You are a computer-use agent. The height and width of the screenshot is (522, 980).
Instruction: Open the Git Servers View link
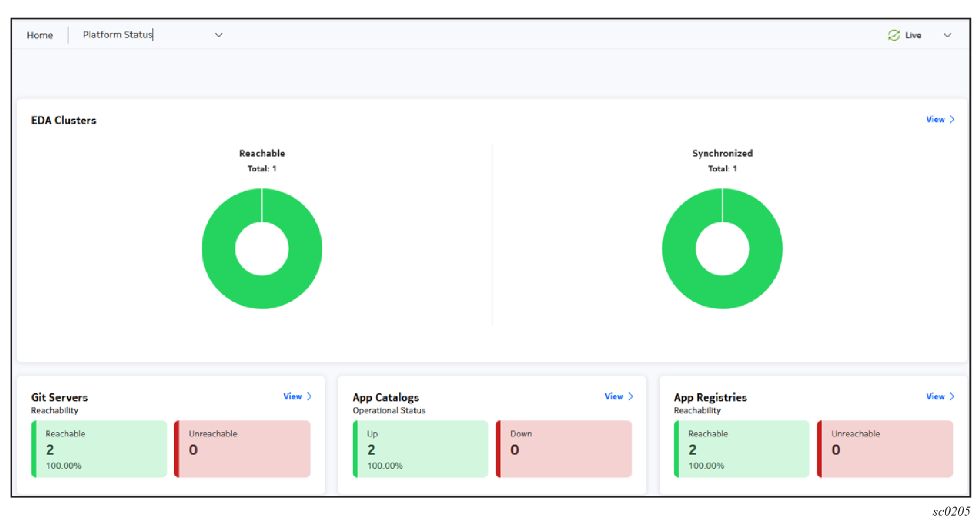tap(292, 396)
